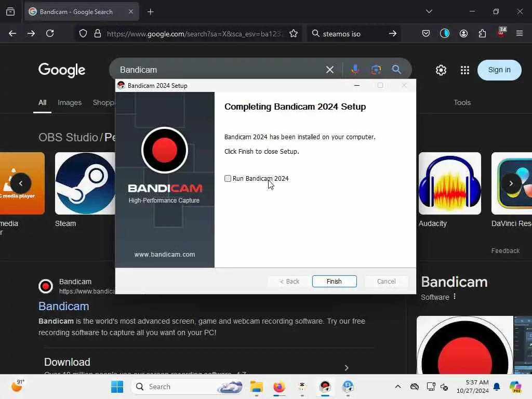Open a new browser tab
The height and width of the screenshot is (399, 532).
pyautogui.click(x=151, y=12)
